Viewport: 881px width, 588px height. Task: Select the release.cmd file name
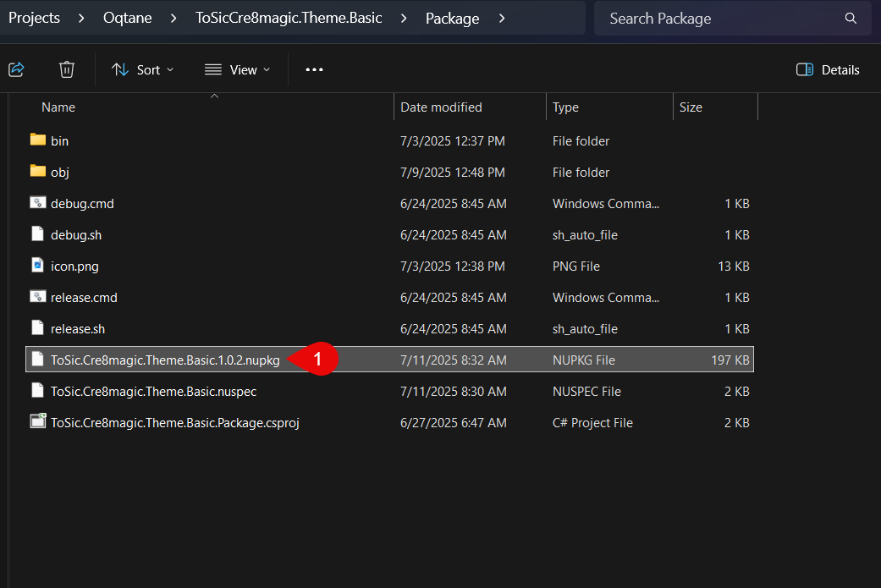[84, 298]
